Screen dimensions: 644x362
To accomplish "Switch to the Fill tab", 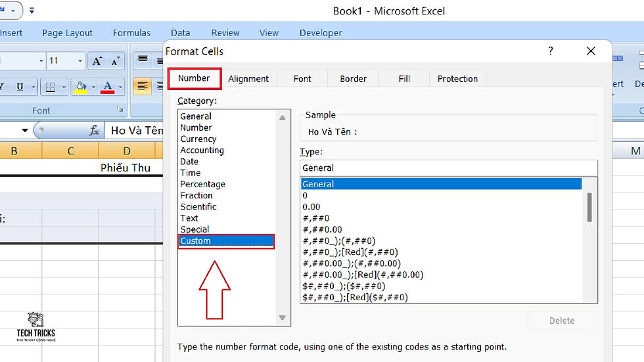I will point(404,79).
